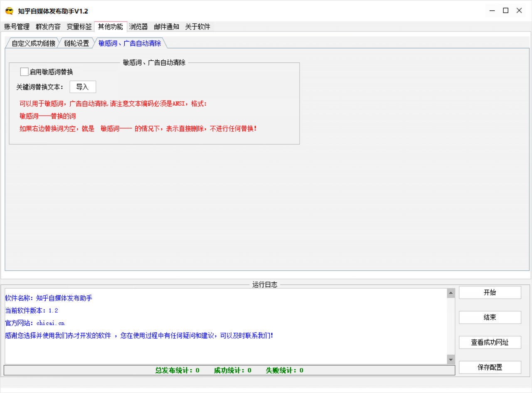Maximize the application window
The width and height of the screenshot is (532, 393).
(x=506, y=11)
